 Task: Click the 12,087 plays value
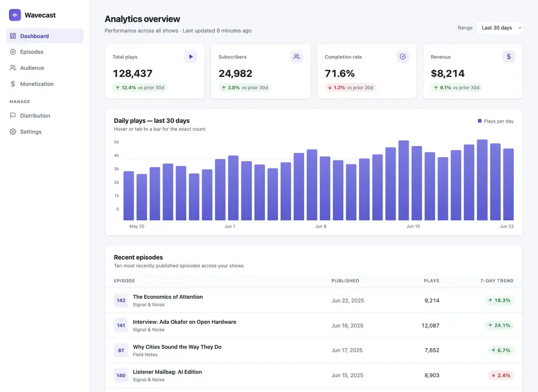430,326
